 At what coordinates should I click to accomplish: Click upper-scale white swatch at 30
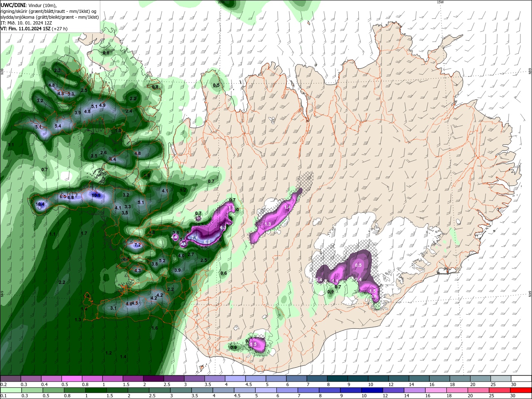tap(521, 379)
